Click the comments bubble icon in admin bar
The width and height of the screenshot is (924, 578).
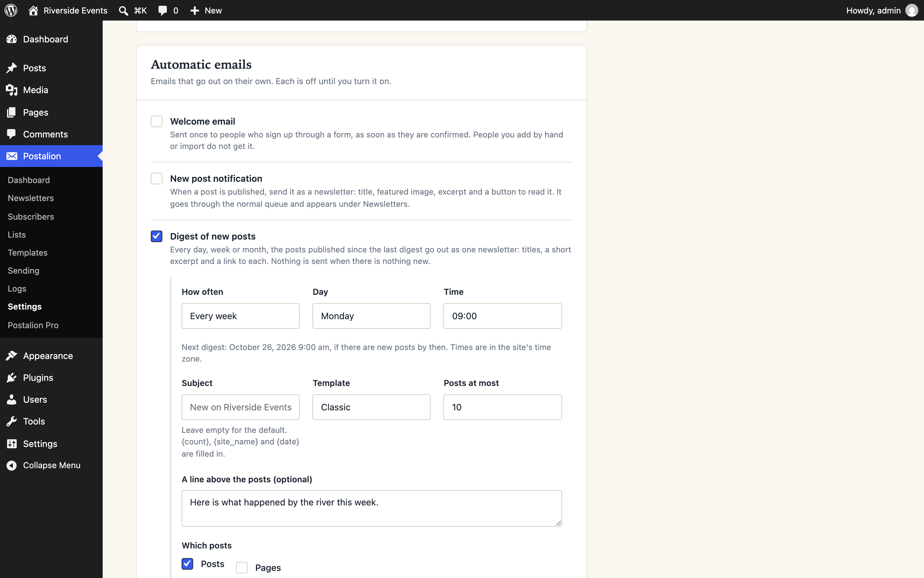coord(163,11)
